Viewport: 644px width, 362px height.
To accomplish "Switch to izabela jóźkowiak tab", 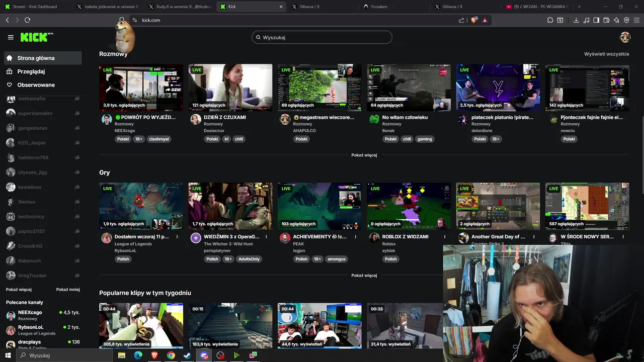I will (x=108, y=7).
